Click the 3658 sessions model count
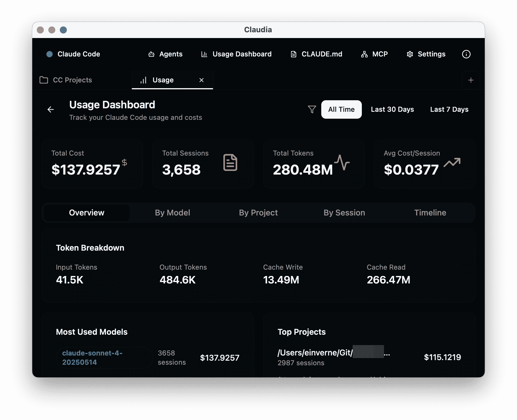Screen dimensions: 517x420 click(172, 357)
